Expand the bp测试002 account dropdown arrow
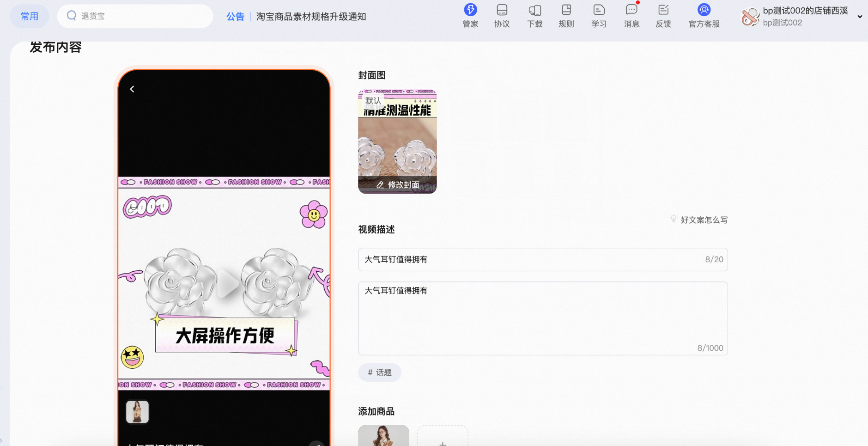 pyautogui.click(x=860, y=17)
